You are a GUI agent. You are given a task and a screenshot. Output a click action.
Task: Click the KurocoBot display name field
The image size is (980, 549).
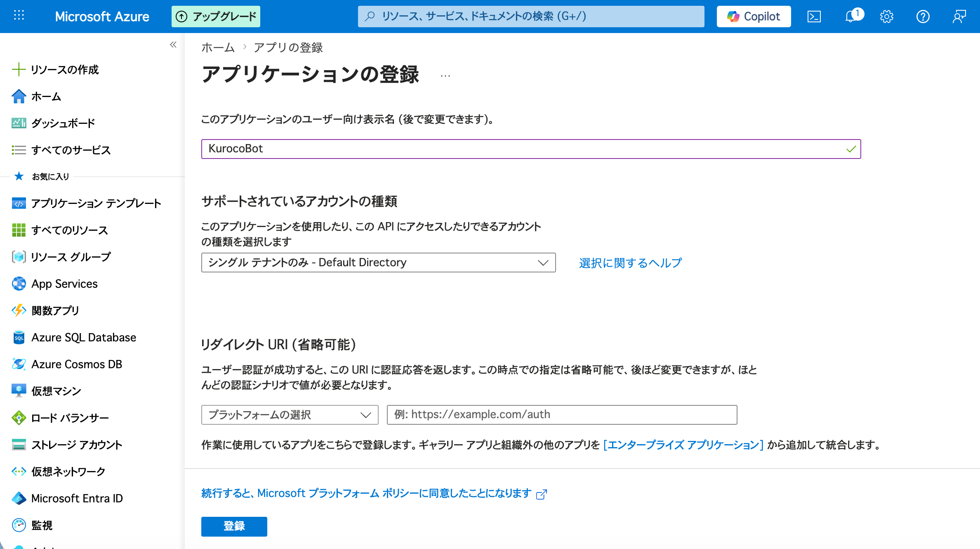[531, 149]
